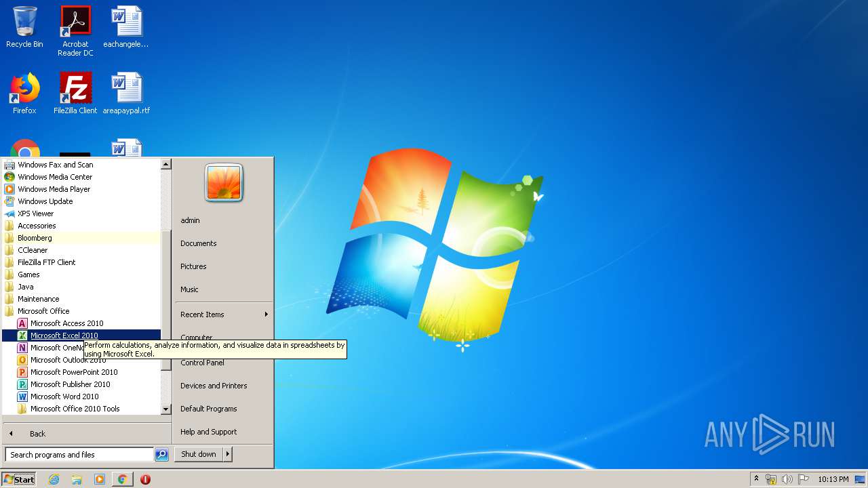Open Chrome from the taskbar

pos(122,479)
